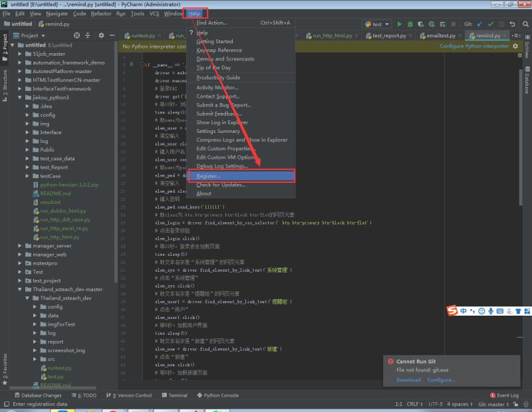Screen dimensions: 532x412
Task: Click the Debug bug icon in the toolbar
Action: click(x=411, y=24)
